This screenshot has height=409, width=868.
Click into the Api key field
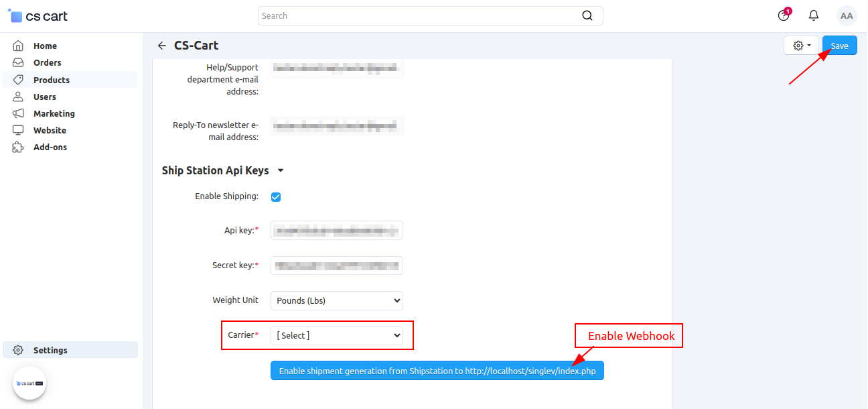[337, 231]
